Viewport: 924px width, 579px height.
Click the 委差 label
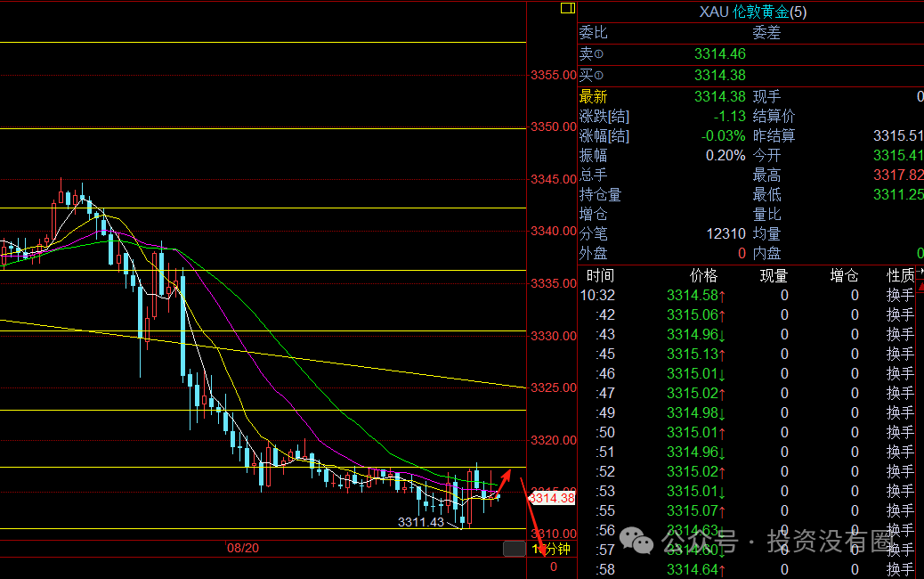click(x=766, y=33)
